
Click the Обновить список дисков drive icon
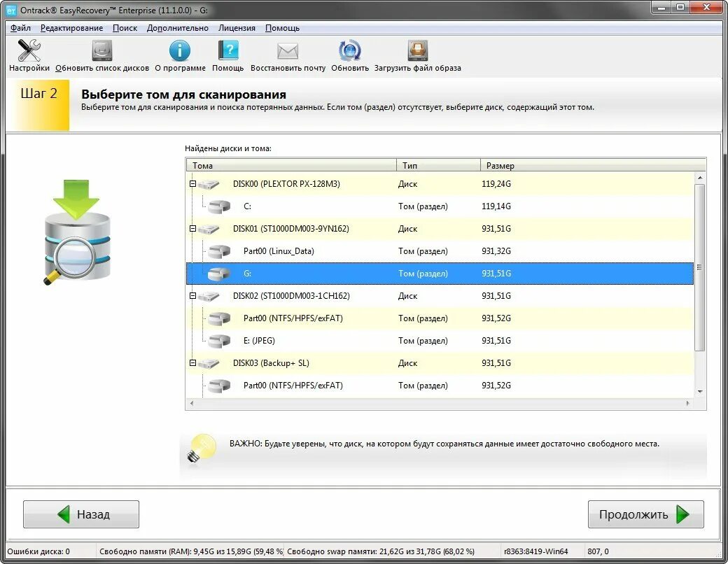coord(102,50)
